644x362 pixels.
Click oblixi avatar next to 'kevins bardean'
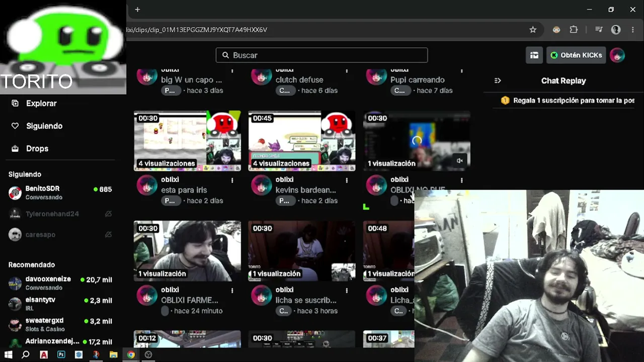(261, 186)
